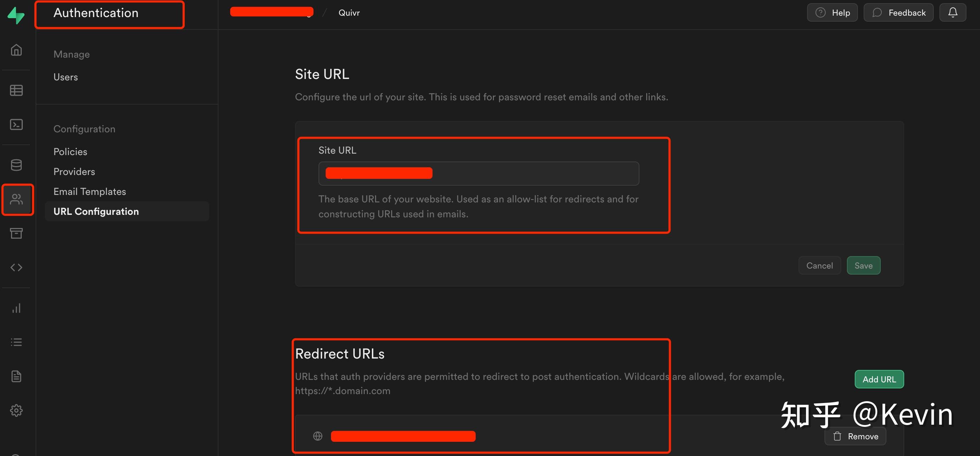Click the Cancel button
The image size is (980, 456).
819,265
